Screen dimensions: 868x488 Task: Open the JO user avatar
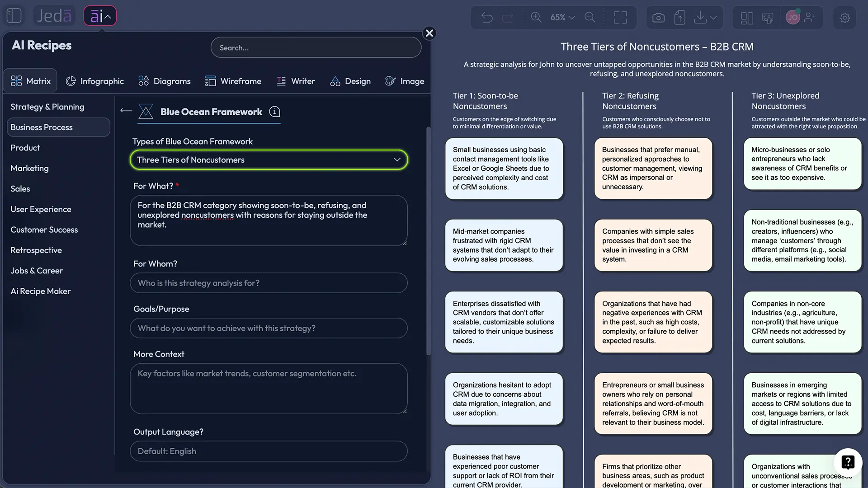[x=793, y=18]
